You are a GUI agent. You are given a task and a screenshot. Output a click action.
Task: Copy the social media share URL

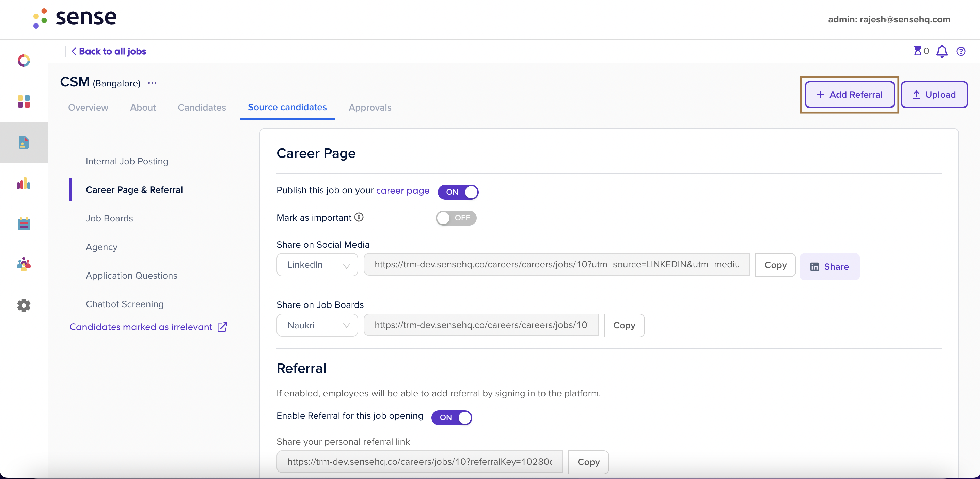click(x=775, y=265)
